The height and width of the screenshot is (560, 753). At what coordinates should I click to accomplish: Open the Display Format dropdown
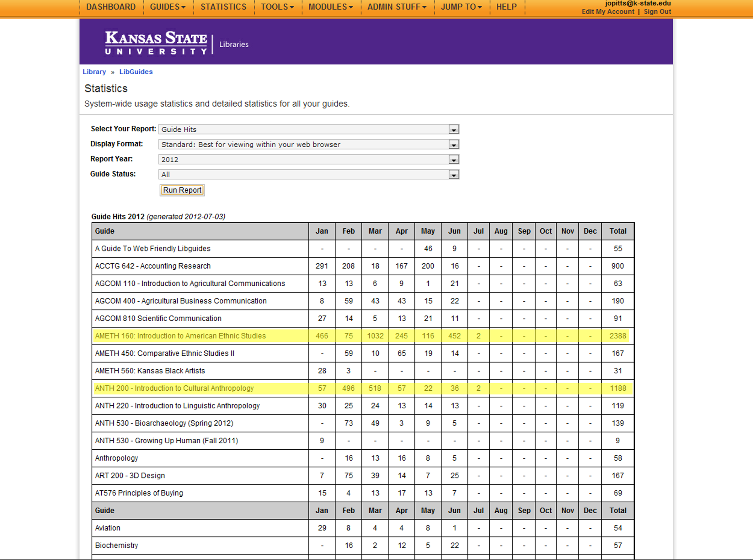click(x=309, y=145)
